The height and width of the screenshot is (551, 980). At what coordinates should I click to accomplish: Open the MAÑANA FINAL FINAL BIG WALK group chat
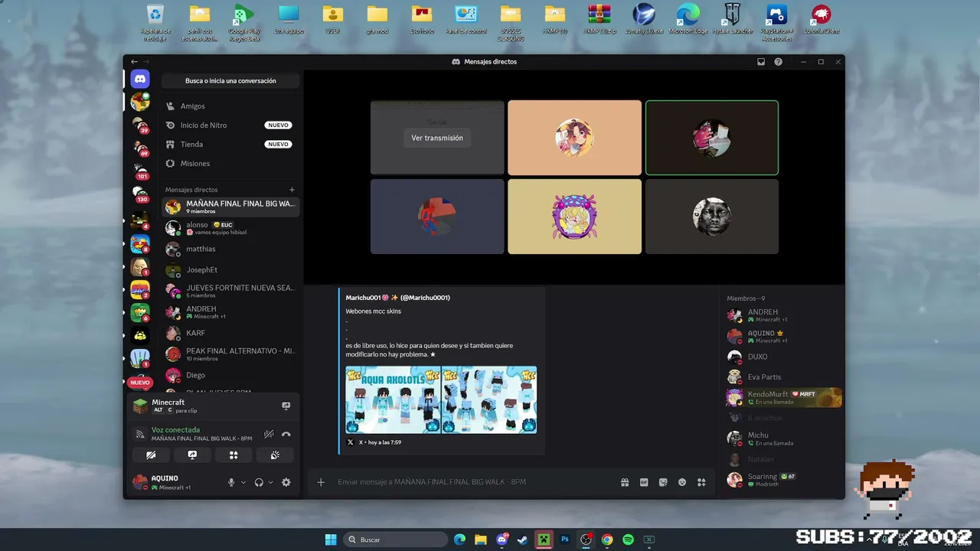(230, 207)
